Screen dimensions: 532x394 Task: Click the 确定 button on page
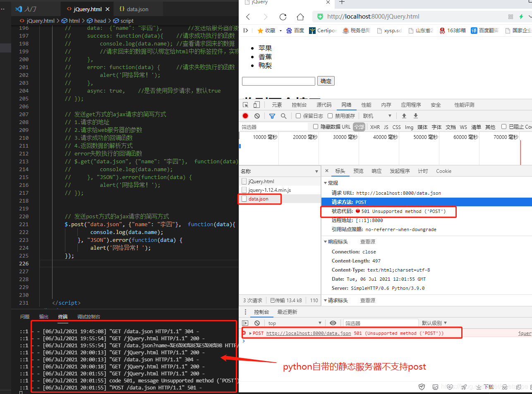(326, 81)
